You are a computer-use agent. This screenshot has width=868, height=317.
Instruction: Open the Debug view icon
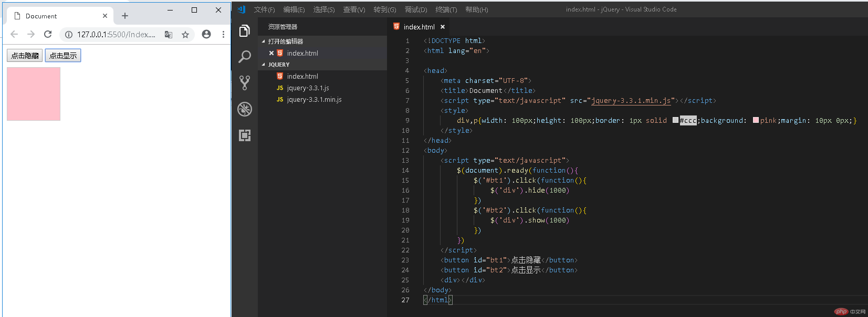tap(245, 109)
